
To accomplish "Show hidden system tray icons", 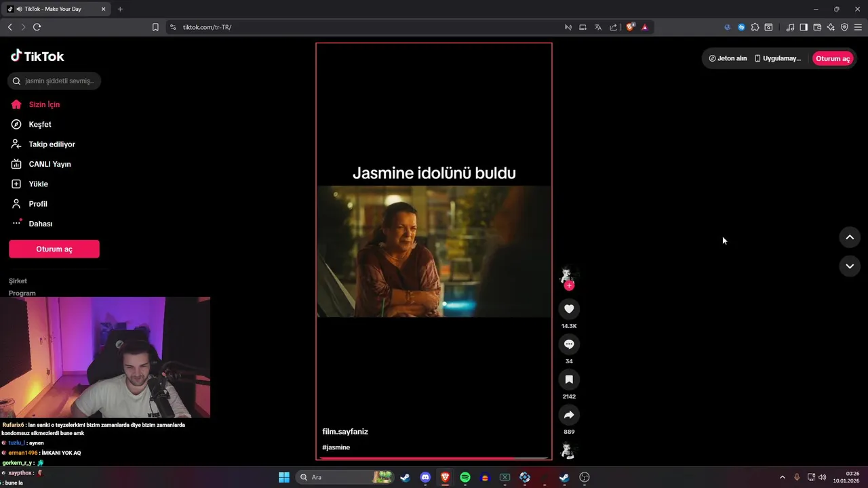I will point(782,477).
